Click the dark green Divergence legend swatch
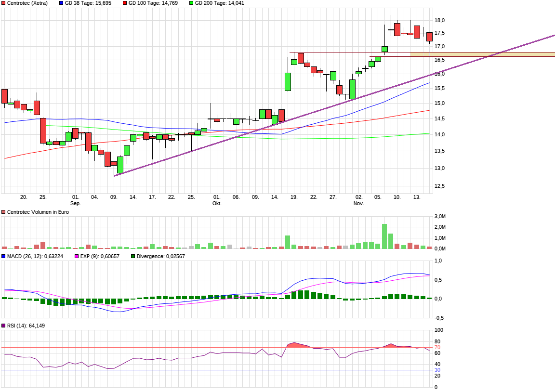 point(133,256)
